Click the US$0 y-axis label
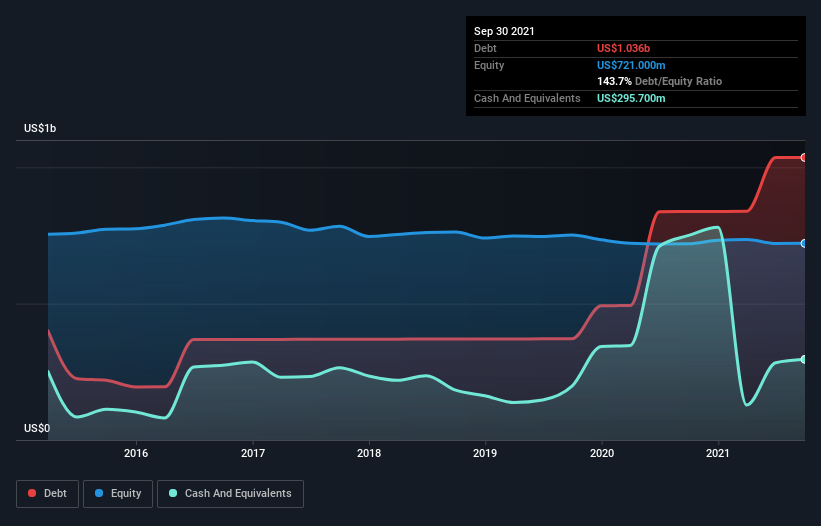 [x=37, y=428]
